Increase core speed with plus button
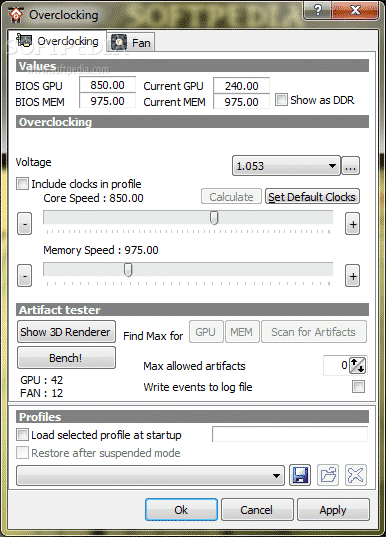This screenshot has height=537, width=386. (x=353, y=224)
